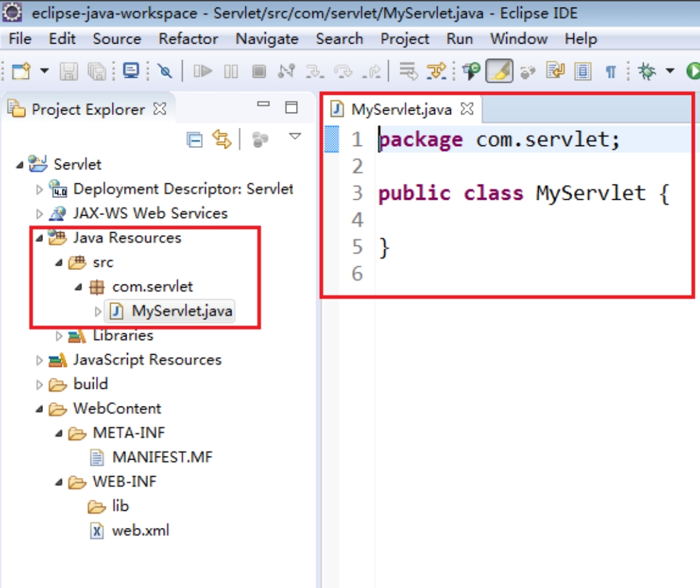Select the MyServlet.java editor tab

[x=402, y=109]
